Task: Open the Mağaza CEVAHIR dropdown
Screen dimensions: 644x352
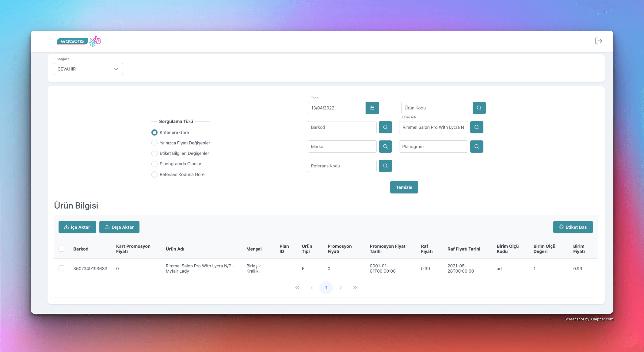Action: click(x=88, y=69)
